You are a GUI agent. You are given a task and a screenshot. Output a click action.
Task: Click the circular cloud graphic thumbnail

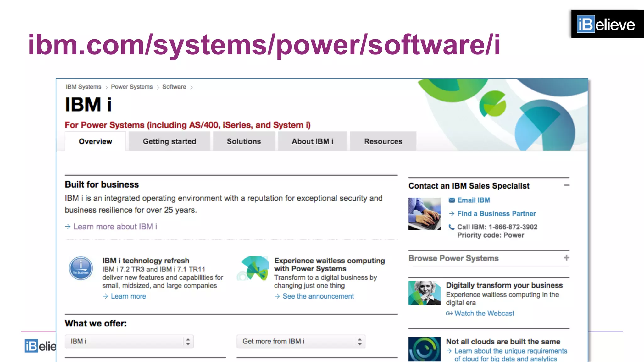click(x=425, y=349)
